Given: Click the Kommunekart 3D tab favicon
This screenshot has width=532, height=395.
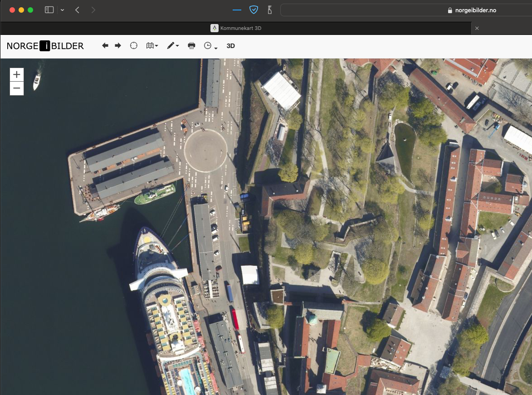Looking at the screenshot, I should (x=215, y=28).
